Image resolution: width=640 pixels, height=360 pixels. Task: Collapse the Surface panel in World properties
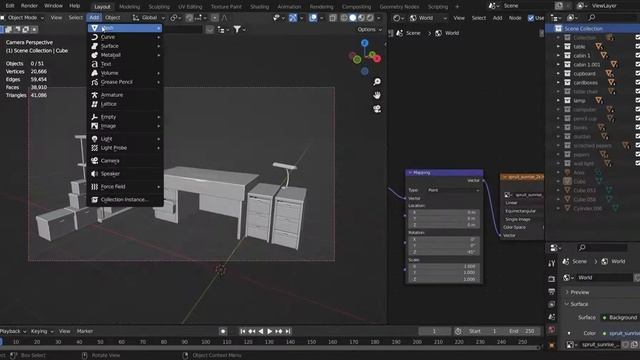click(x=579, y=304)
